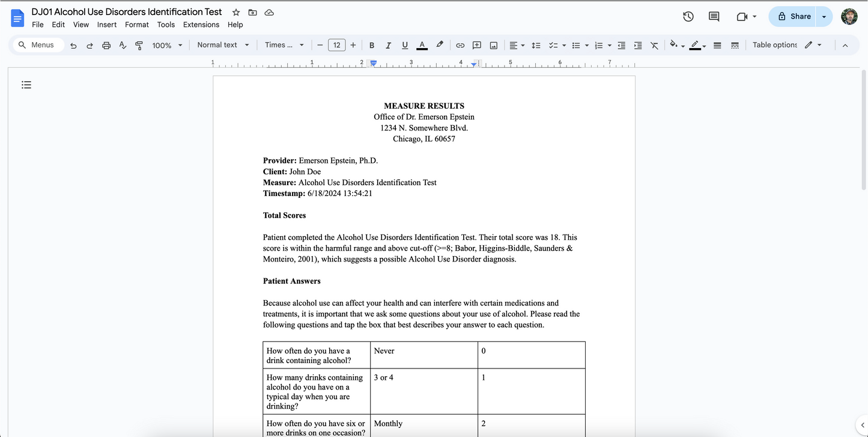Print the document

click(x=106, y=45)
